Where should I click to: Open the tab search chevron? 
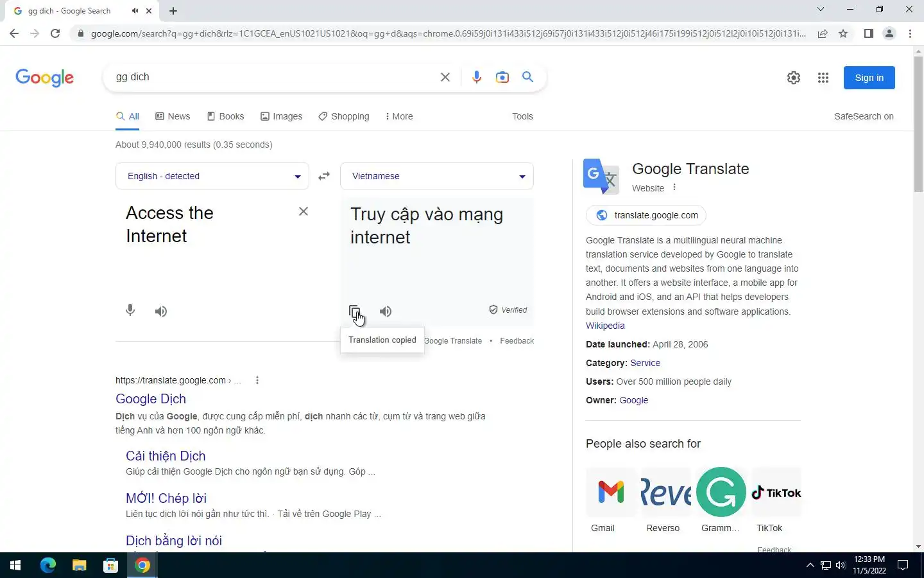tap(820, 9)
